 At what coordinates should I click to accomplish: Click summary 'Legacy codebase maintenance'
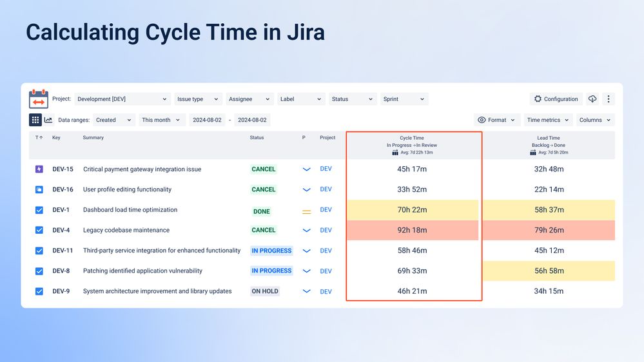pyautogui.click(x=126, y=230)
